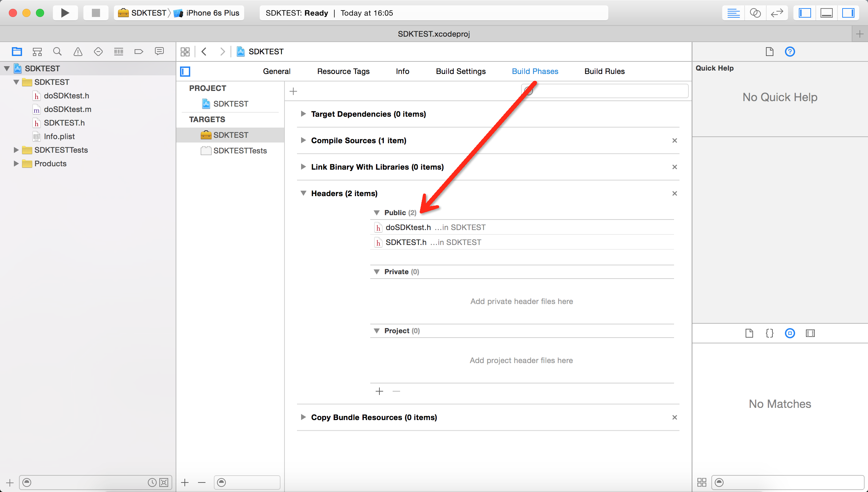Expand Compile Sources phase

tap(303, 140)
